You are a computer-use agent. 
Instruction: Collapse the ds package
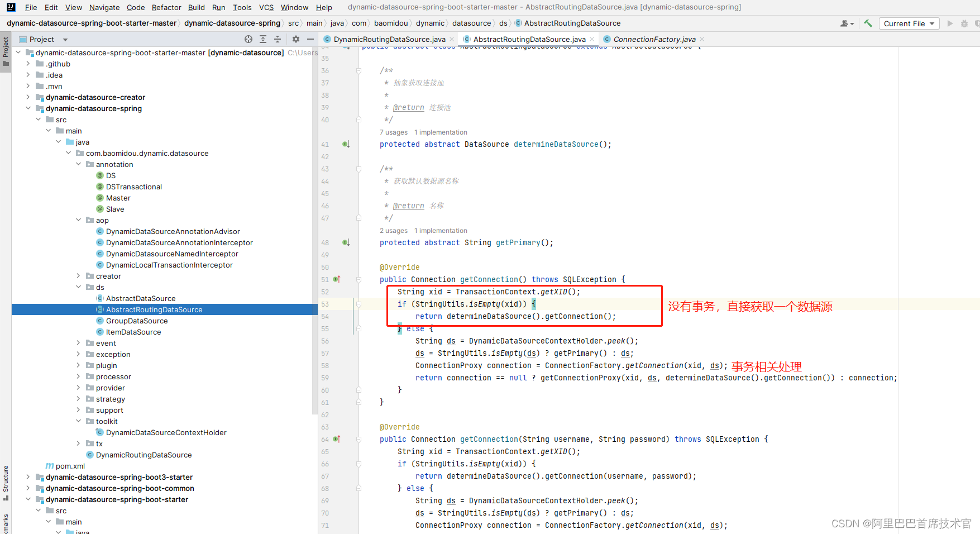pyautogui.click(x=78, y=287)
